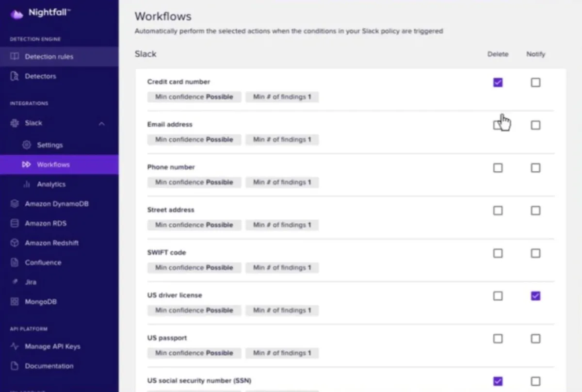This screenshot has width=582, height=392.
Task: Click the MongoDB grid icon
Action: pyautogui.click(x=15, y=302)
